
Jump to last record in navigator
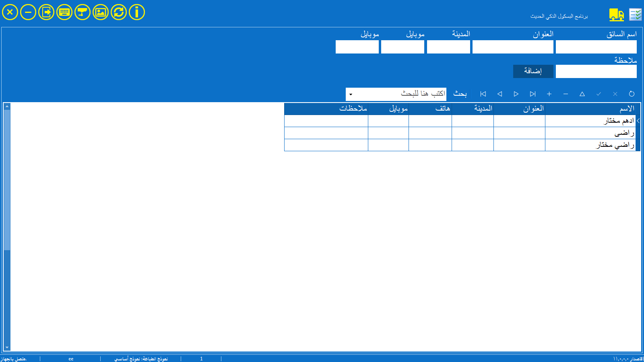(533, 94)
